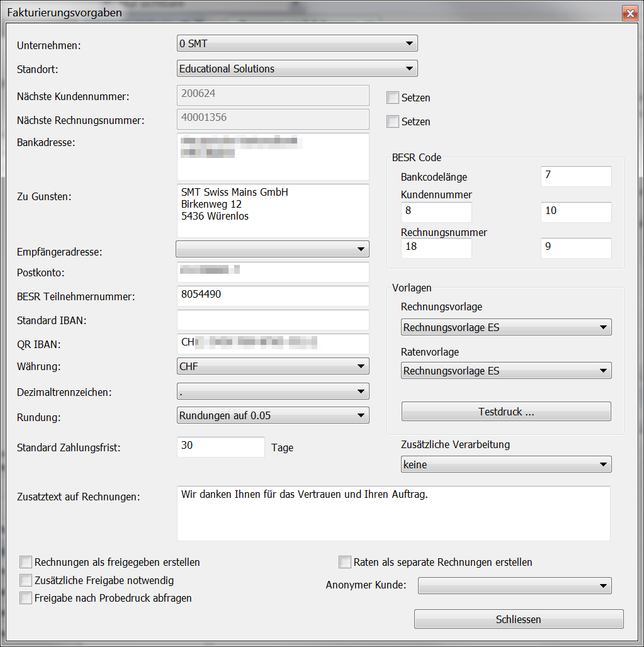Expand the Ratenvorlage dropdown

pyautogui.click(x=506, y=371)
